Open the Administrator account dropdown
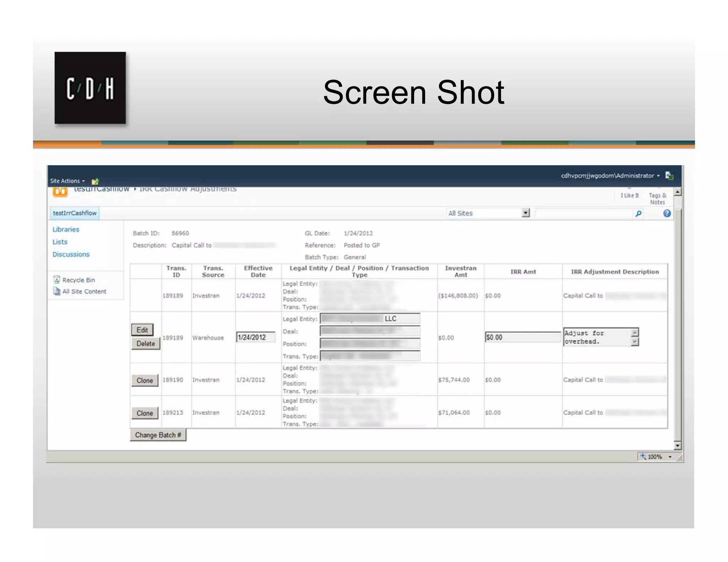Image resolution: width=728 pixels, height=562 pixels. click(610, 176)
